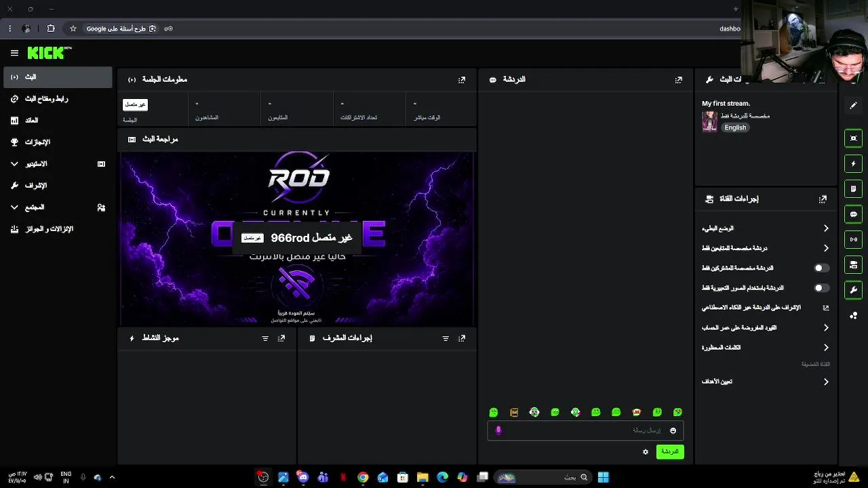This screenshot has width=868, height=488.
Task: Toggle the document-shaped moderator actions icon
Action: (854, 188)
